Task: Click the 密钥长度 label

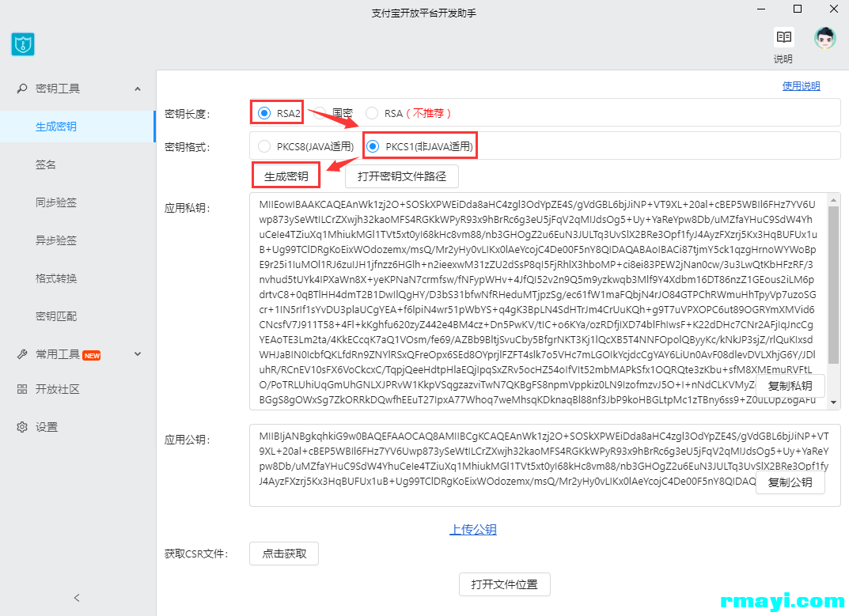Action: pyautogui.click(x=188, y=114)
